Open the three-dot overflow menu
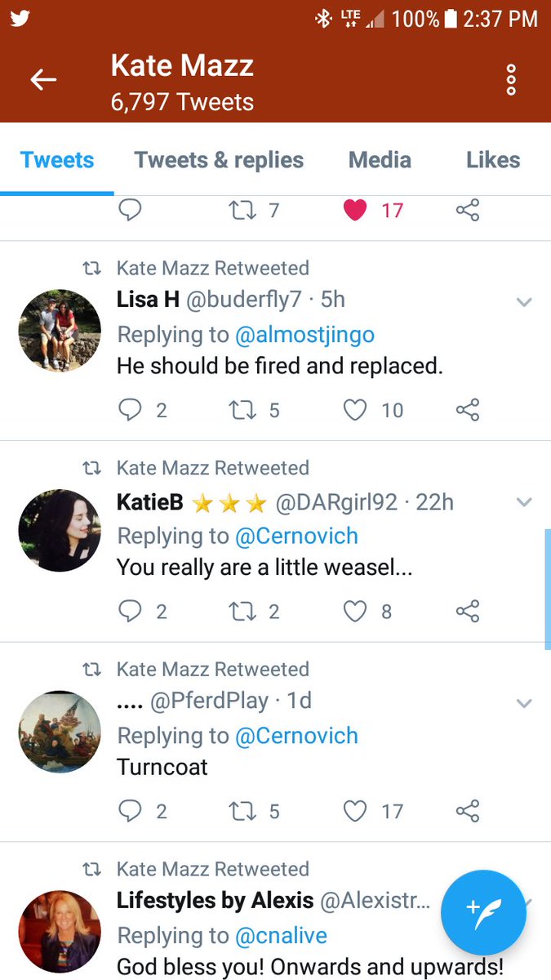Viewport: 551px width, 980px height. click(x=511, y=79)
